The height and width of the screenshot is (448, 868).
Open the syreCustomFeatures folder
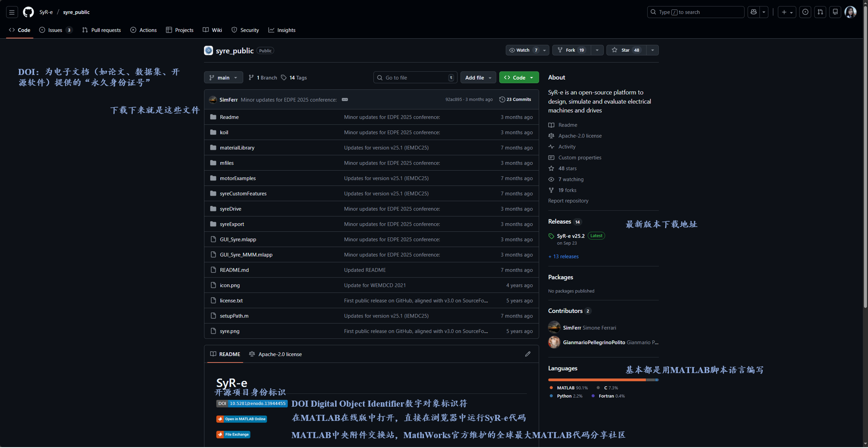pos(243,193)
